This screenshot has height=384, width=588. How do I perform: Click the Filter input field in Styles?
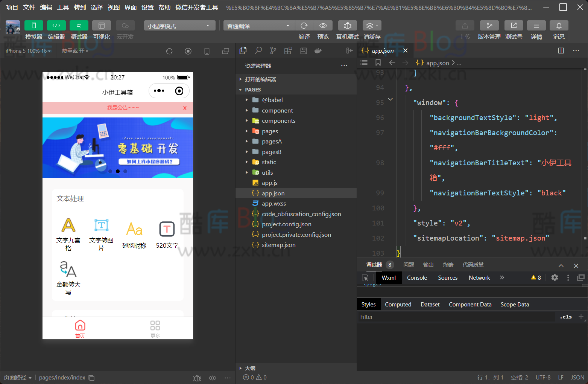tap(455, 317)
